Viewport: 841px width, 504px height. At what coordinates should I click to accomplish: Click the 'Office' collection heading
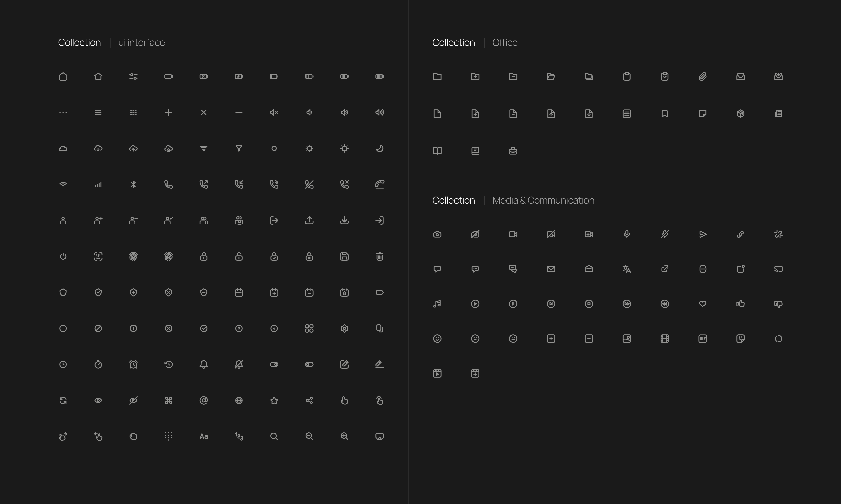(x=504, y=42)
